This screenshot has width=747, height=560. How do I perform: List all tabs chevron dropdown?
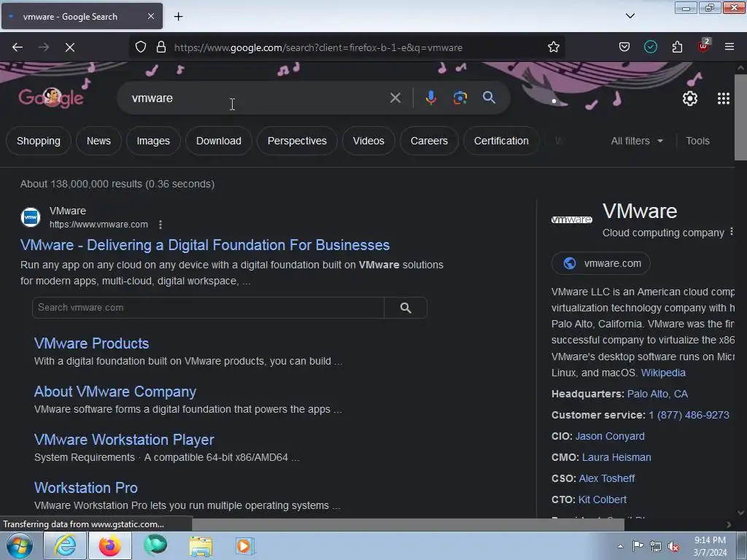pos(630,16)
